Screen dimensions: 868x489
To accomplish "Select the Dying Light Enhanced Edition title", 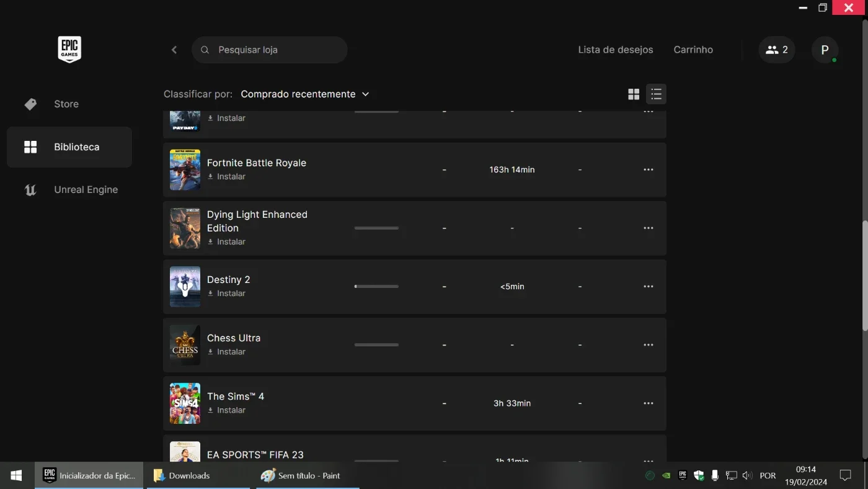I will [257, 221].
